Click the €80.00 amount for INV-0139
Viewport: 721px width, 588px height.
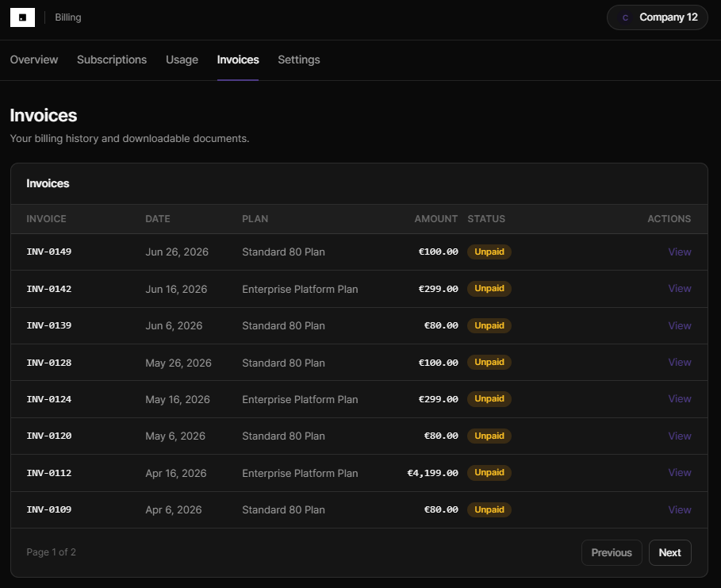coord(441,325)
